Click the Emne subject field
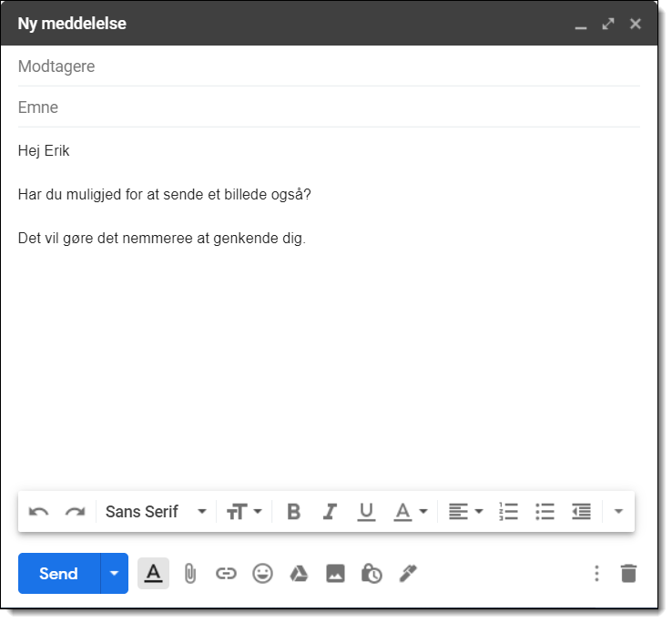 [x=329, y=108]
